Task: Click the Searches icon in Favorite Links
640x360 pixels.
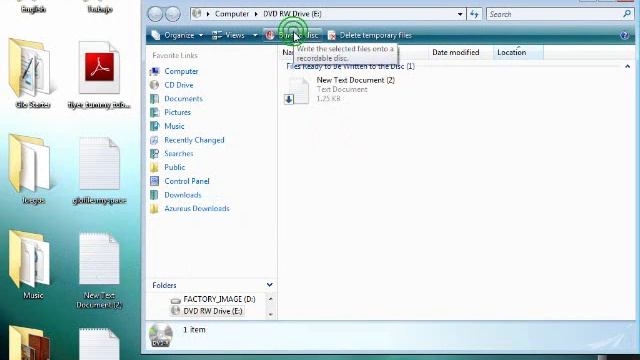Action: point(154,153)
